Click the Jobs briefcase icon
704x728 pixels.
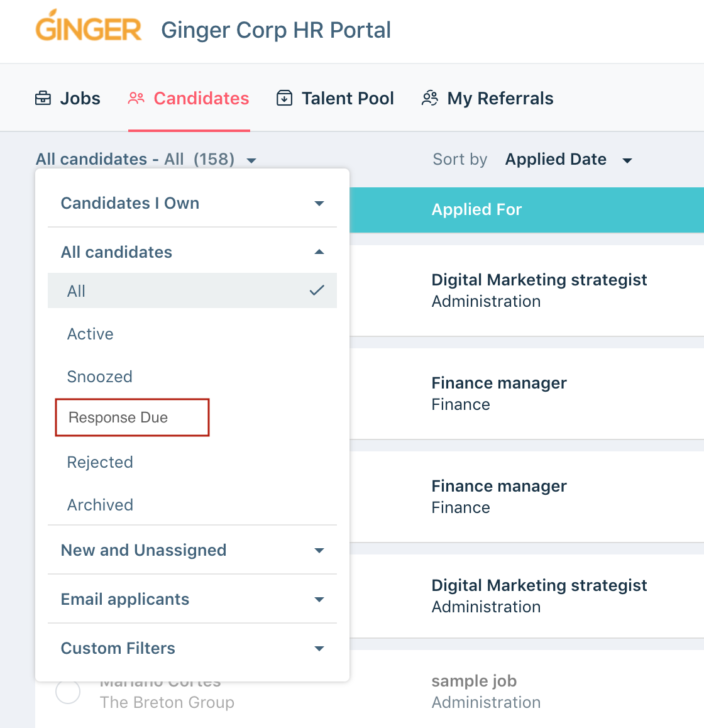point(43,99)
